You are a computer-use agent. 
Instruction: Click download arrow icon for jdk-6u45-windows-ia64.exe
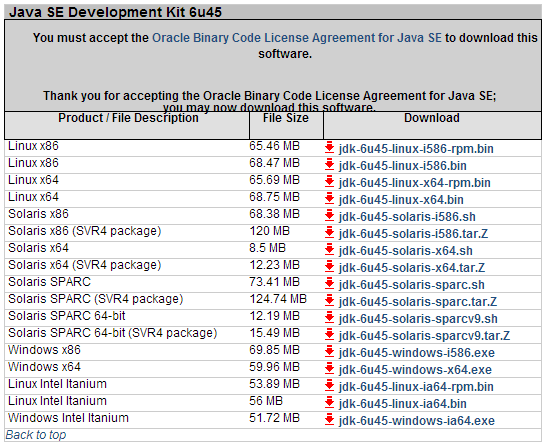pos(329,420)
